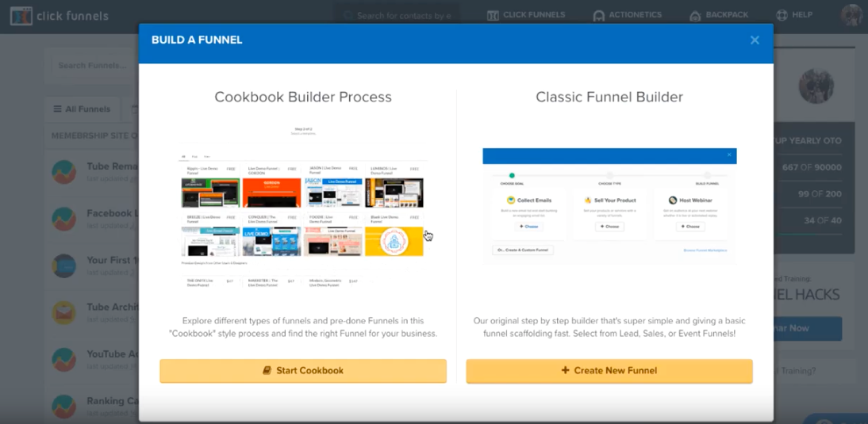Image resolution: width=868 pixels, height=424 pixels.
Task: Click the Help lifebuoy icon
Action: (782, 15)
